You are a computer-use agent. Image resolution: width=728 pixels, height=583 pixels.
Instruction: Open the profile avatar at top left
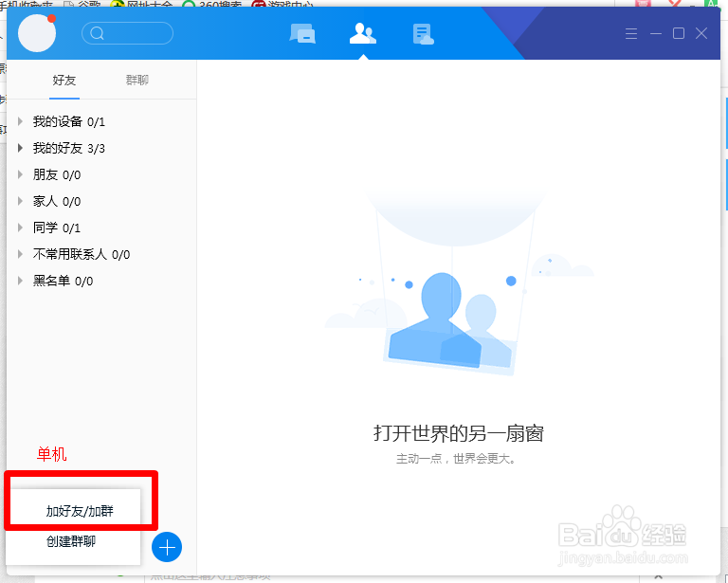click(x=37, y=33)
